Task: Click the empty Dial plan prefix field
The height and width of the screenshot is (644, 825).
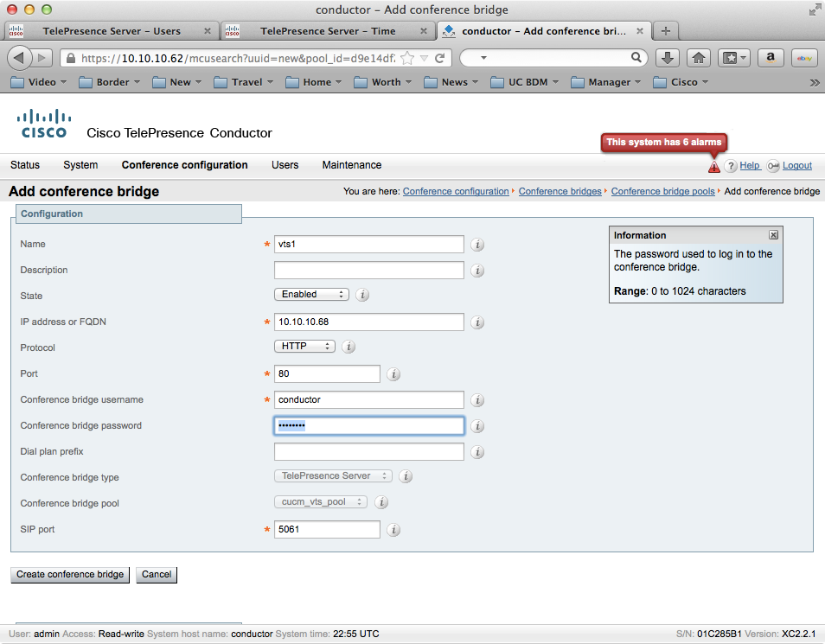Action: (369, 451)
